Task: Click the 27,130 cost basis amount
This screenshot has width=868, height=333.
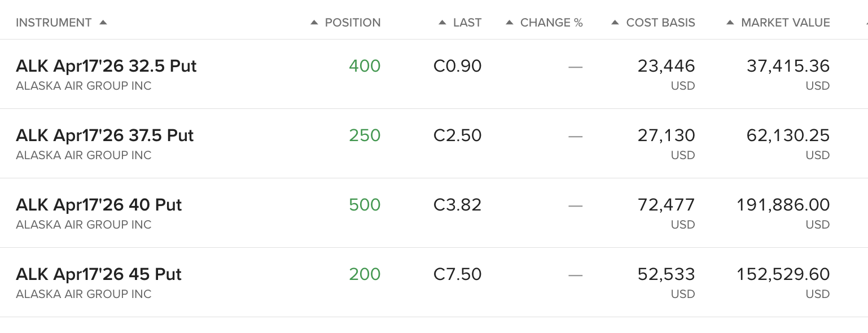Action: coord(666,136)
